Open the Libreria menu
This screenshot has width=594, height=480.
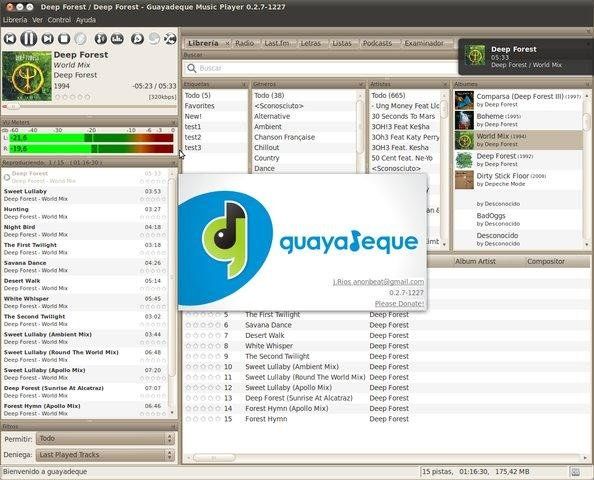pyautogui.click(x=15, y=20)
